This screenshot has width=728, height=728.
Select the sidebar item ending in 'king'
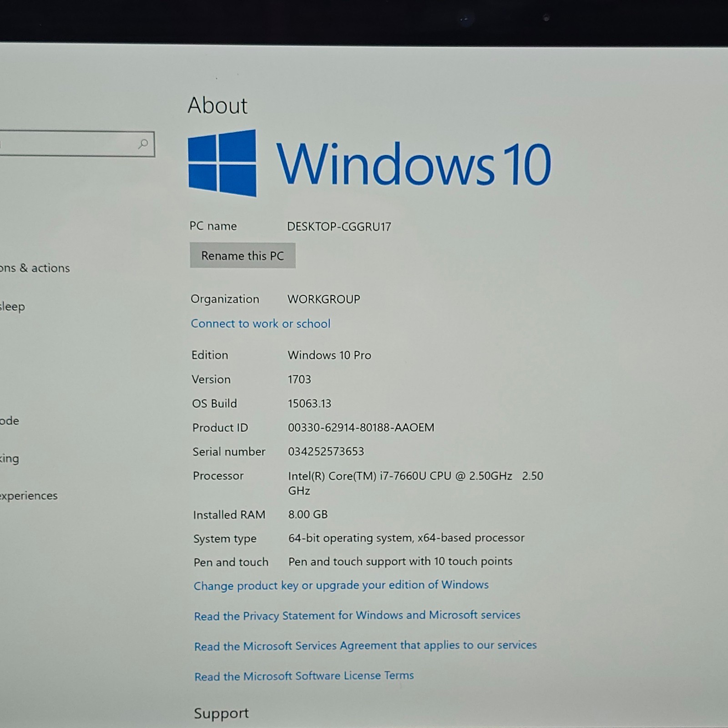tap(10, 459)
